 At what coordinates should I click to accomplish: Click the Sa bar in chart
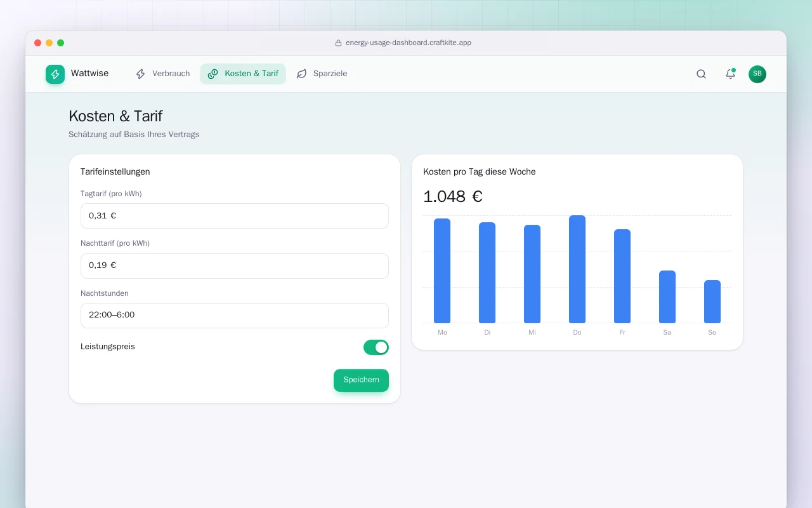coord(667,297)
